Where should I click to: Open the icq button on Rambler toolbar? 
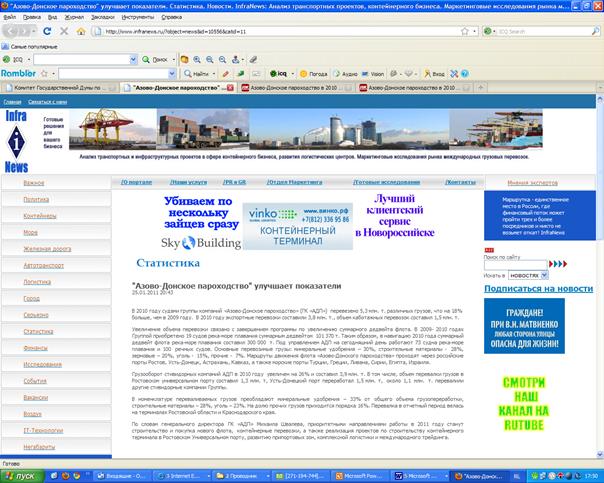pyautogui.click(x=278, y=73)
